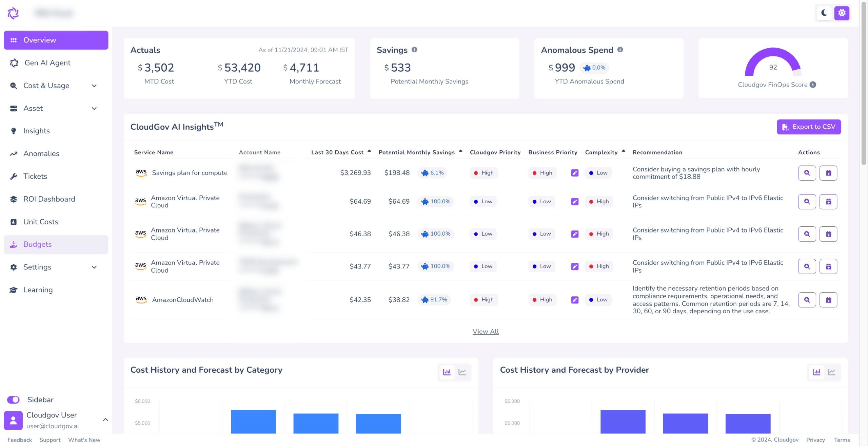Show Category chart as line graph
This screenshot has width=868, height=446.
coord(462,372)
